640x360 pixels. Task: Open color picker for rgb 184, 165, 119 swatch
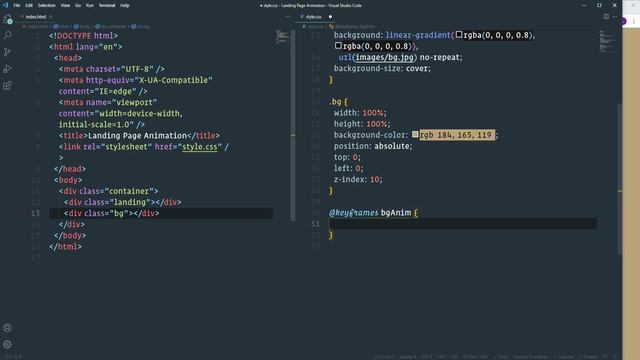(x=415, y=134)
